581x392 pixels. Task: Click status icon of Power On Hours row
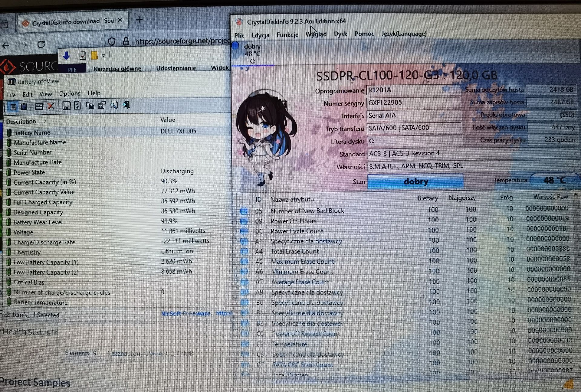pyautogui.click(x=244, y=221)
